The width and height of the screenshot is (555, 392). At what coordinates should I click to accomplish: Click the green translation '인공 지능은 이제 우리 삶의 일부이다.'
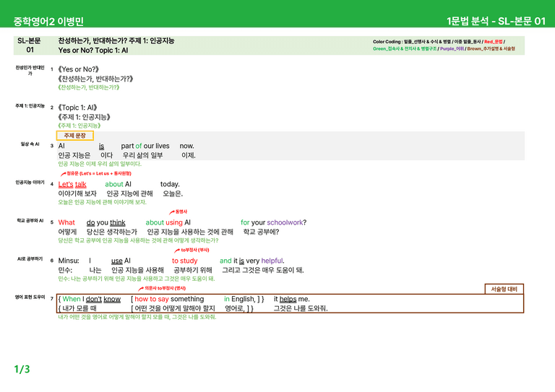(x=100, y=164)
